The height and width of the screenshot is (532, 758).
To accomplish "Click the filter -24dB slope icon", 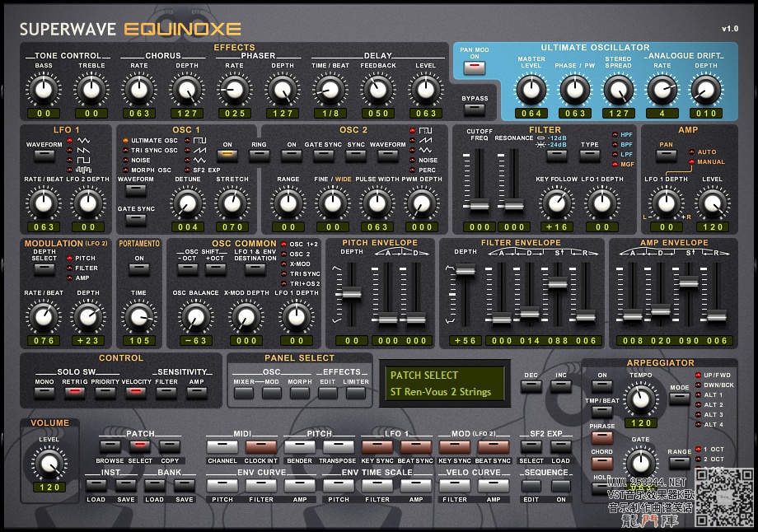I will click(x=541, y=144).
